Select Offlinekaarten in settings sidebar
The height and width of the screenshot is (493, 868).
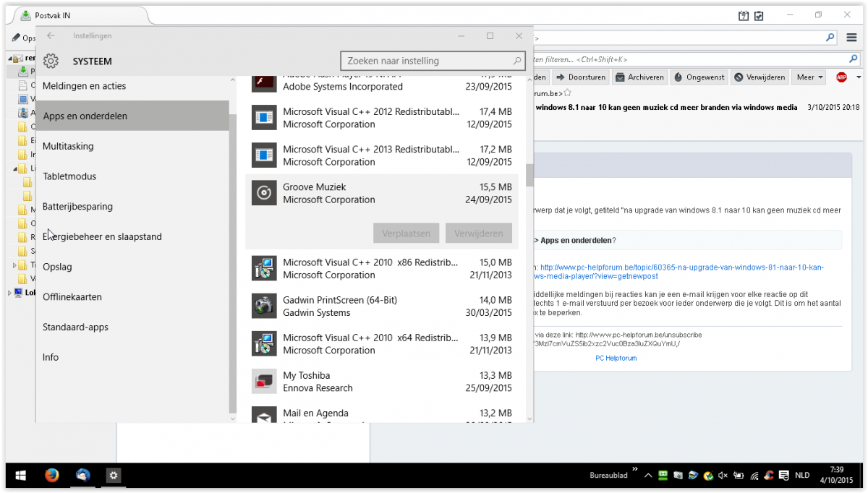point(132,297)
